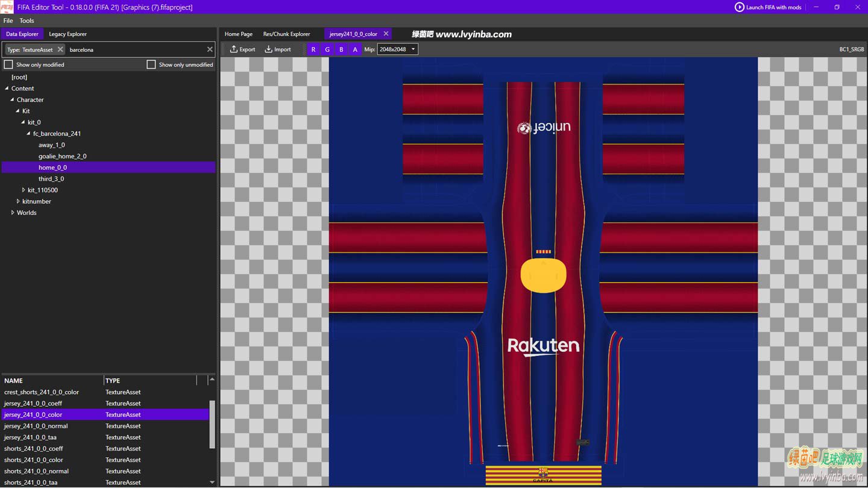Switch to the Data Explorer tab
Image resolution: width=868 pixels, height=488 pixels.
pos(22,34)
